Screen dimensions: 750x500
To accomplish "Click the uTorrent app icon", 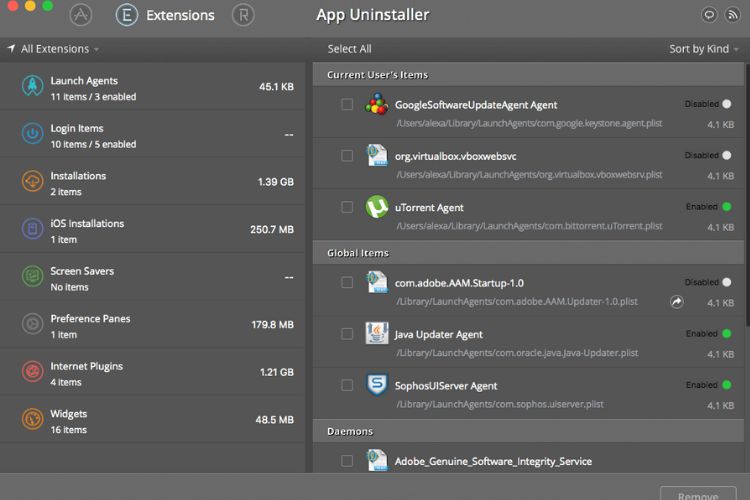I will point(377,207).
